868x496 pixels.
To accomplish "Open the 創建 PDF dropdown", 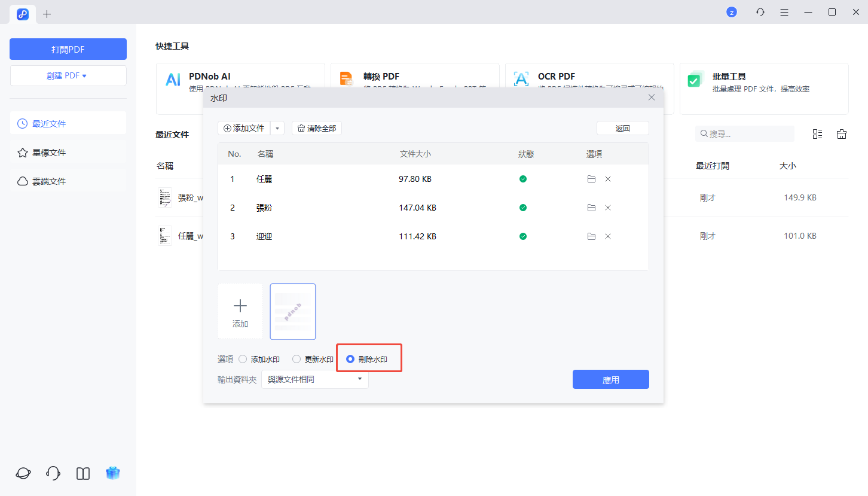I will click(68, 76).
